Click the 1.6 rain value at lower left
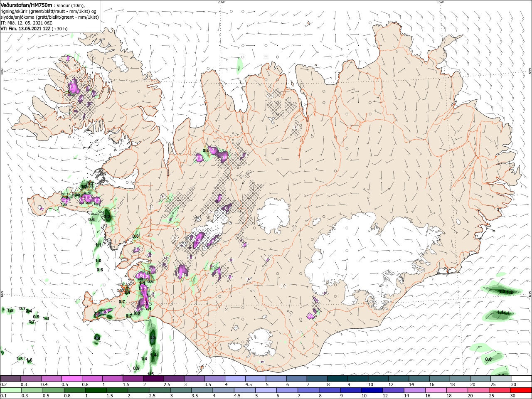532x399 pixels. pyautogui.click(x=30, y=360)
